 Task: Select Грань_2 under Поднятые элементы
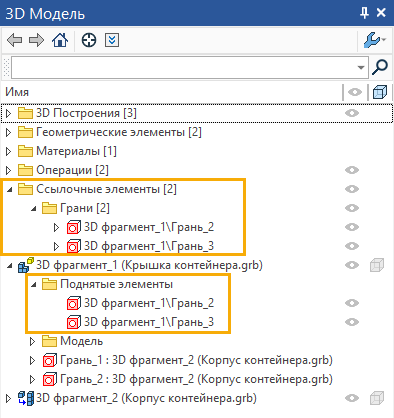149,303
